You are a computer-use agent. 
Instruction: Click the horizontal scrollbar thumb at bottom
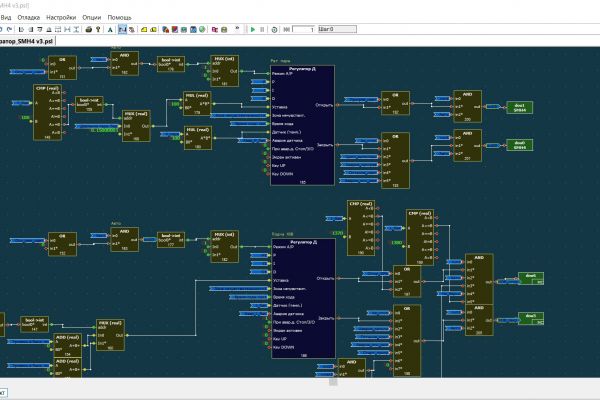click(x=334, y=381)
